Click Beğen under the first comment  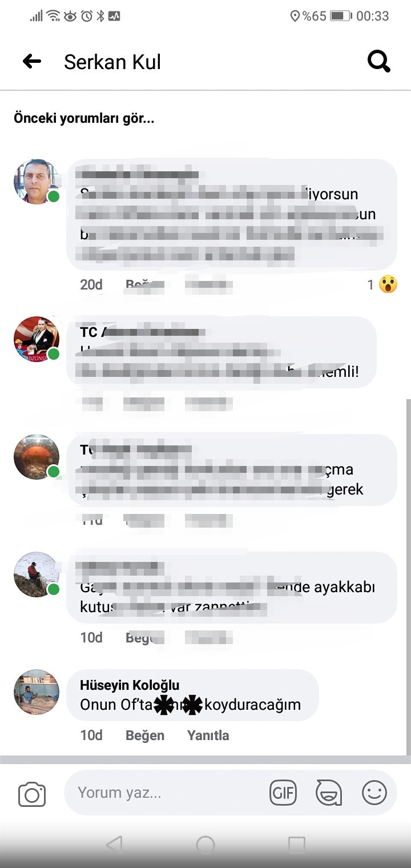click(145, 284)
